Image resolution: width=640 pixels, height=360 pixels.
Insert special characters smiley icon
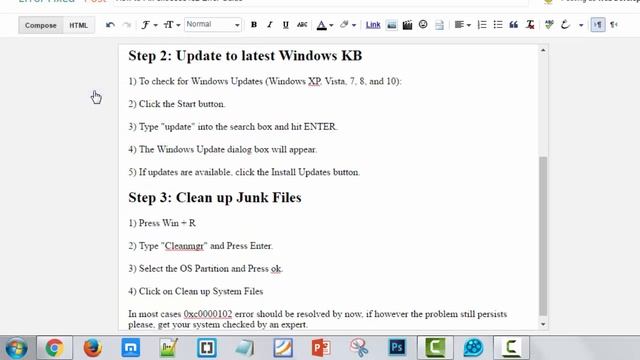point(423,24)
